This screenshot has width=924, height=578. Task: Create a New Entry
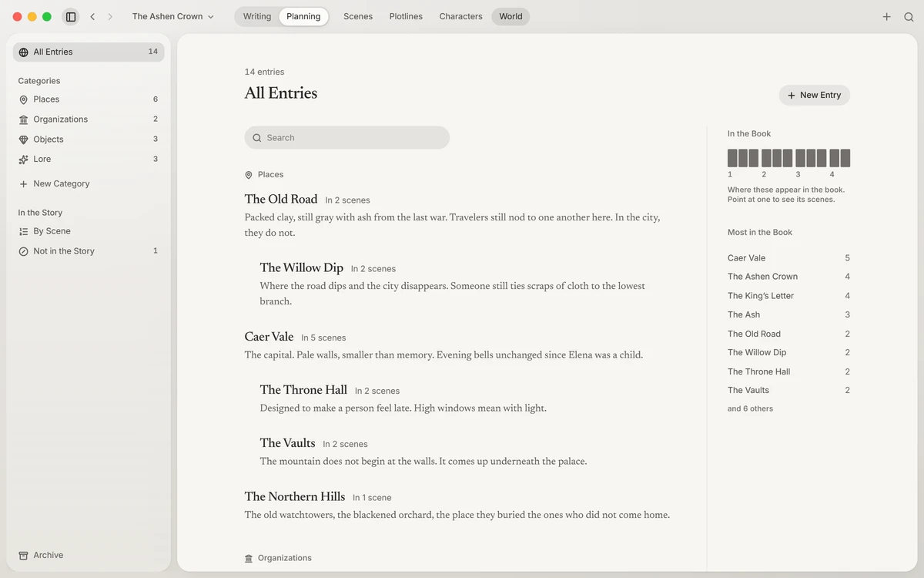[815, 95]
